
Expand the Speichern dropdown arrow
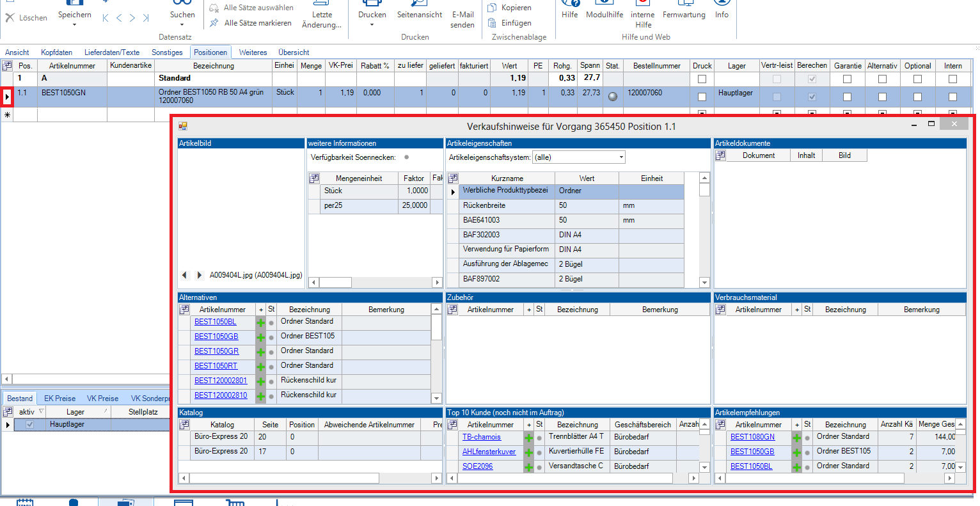tap(74, 25)
